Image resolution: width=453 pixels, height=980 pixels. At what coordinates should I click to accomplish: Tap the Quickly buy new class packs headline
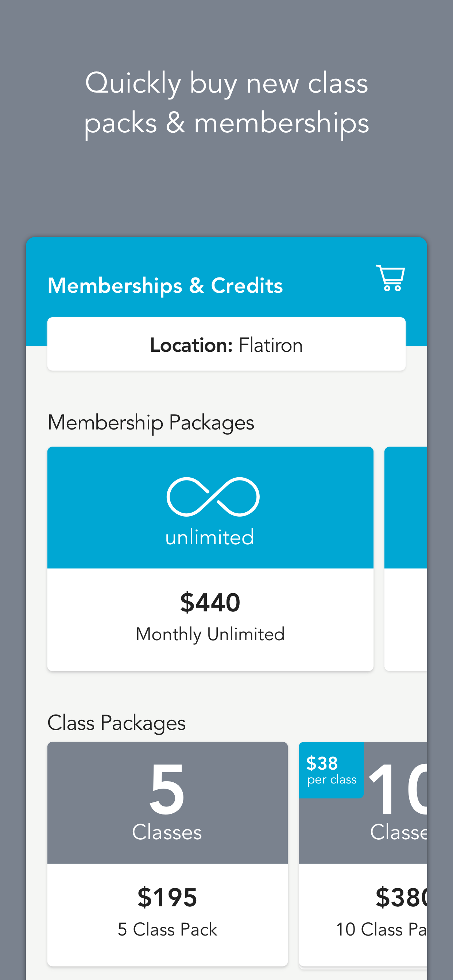[226, 103]
